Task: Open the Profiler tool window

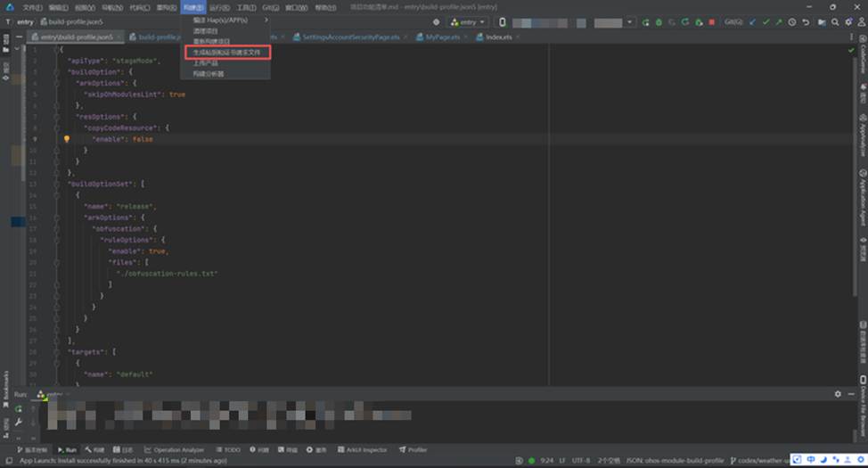Action: [417, 450]
